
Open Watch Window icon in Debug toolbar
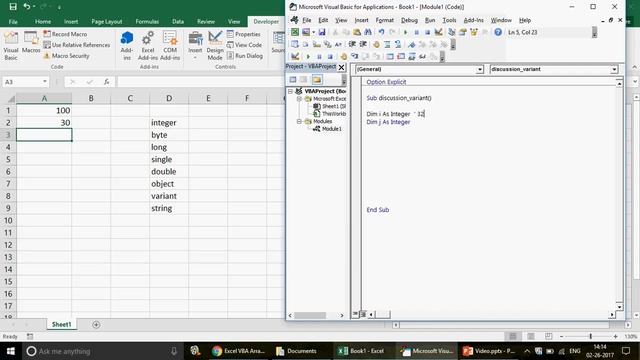coord(412,56)
